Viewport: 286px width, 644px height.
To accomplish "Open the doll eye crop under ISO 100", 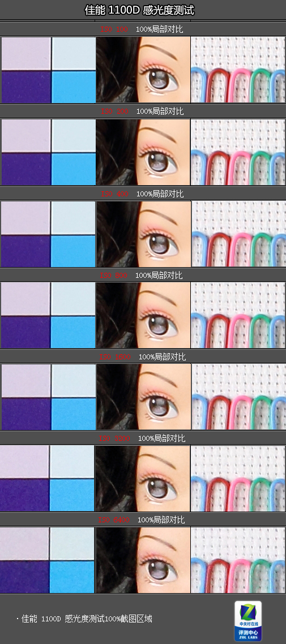I will [143, 70].
